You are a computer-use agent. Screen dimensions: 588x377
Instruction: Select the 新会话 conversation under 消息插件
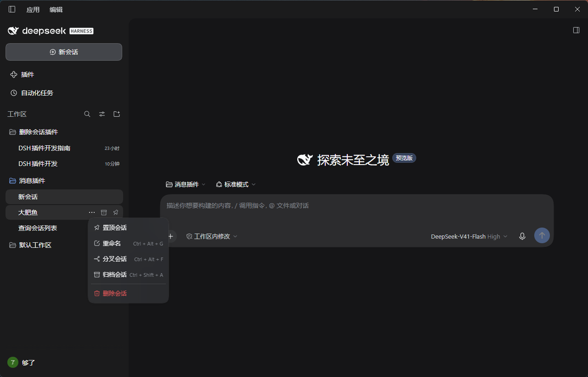click(64, 197)
